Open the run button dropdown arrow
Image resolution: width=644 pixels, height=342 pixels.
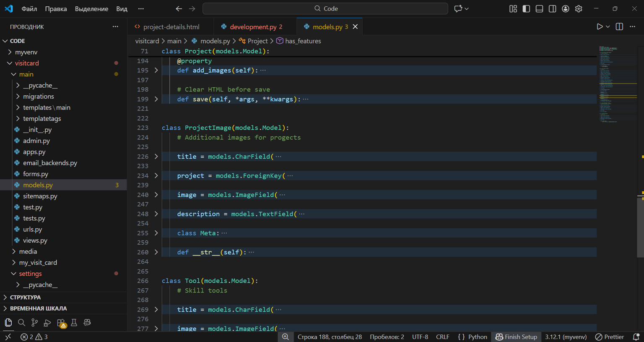[608, 26]
